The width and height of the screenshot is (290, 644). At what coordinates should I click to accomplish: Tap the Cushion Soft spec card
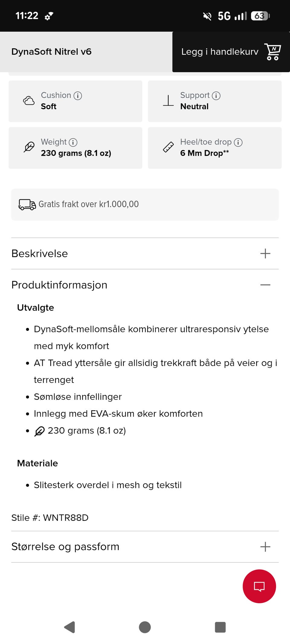tap(76, 101)
